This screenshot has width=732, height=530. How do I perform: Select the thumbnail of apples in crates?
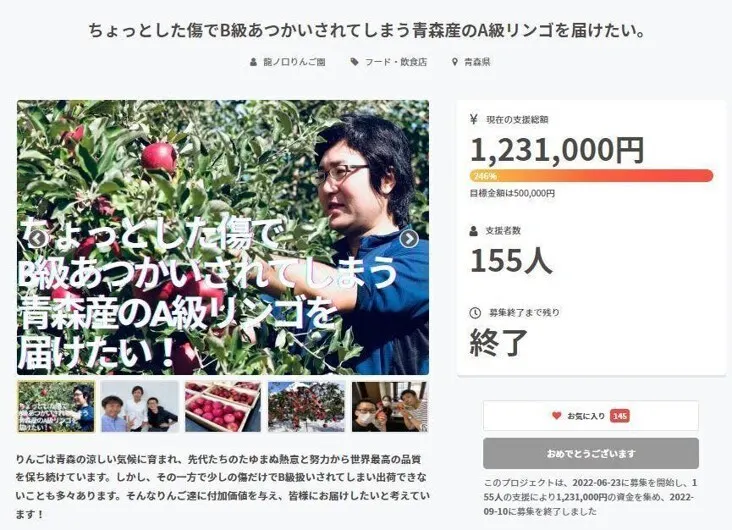point(223,406)
